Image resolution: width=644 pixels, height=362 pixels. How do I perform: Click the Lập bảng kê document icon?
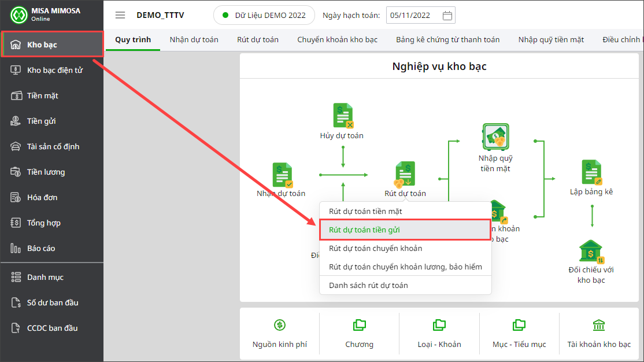592,172
